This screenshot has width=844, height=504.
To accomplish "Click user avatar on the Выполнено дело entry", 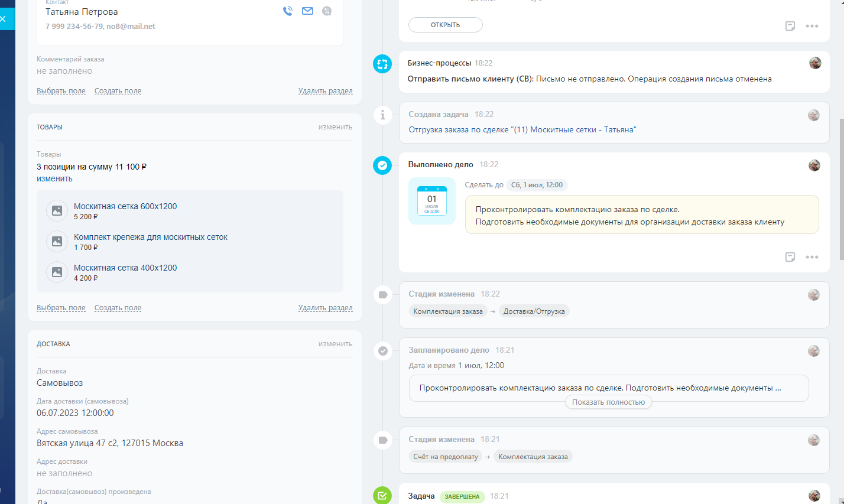I will 814,165.
